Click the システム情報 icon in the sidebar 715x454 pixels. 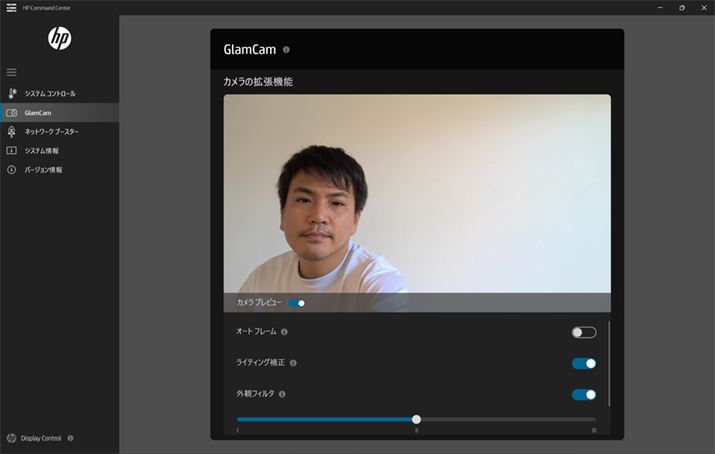click(12, 151)
